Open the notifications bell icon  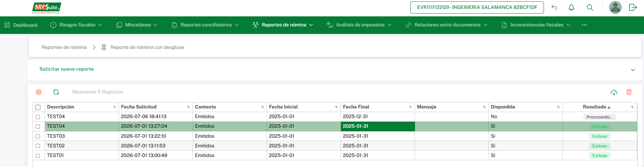click(571, 7)
